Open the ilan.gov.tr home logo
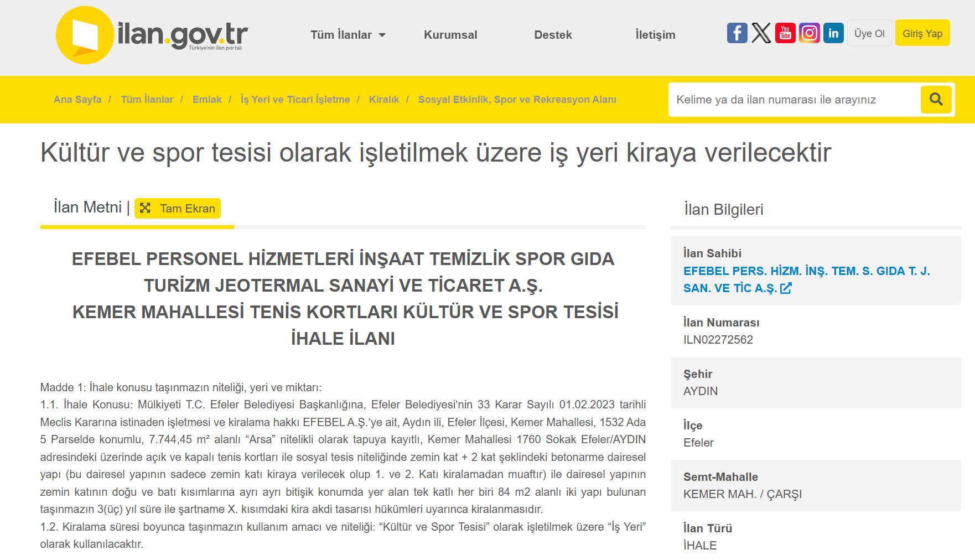975x560 pixels. (x=152, y=35)
